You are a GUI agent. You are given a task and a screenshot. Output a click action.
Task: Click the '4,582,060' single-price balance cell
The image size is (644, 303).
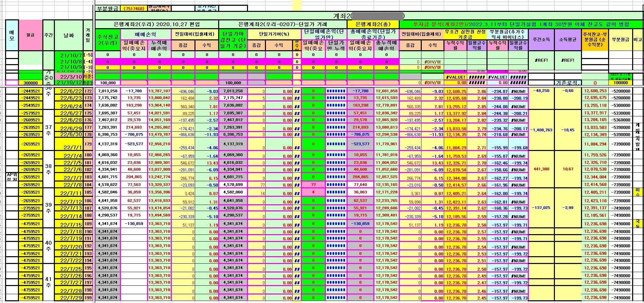point(233,192)
